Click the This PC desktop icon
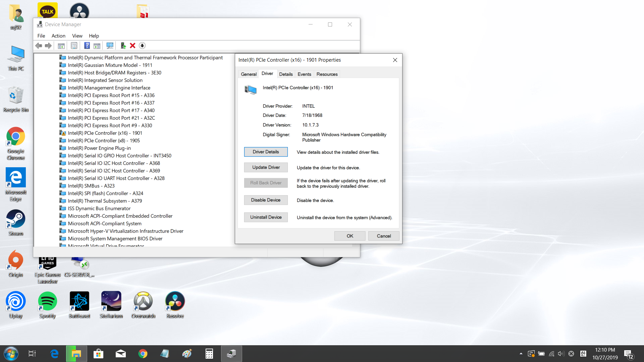 (16, 58)
